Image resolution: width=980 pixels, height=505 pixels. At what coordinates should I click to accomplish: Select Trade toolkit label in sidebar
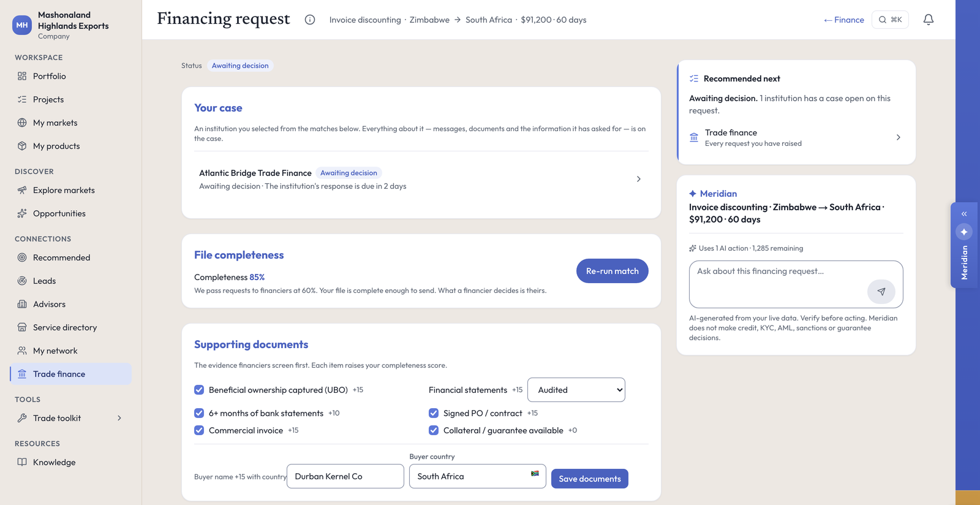57,418
